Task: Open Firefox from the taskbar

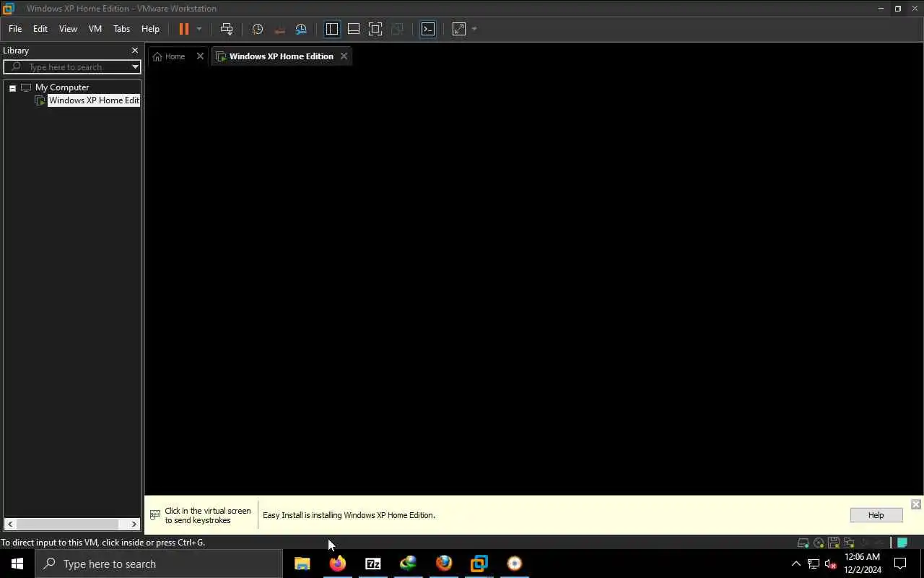Action: (338, 564)
